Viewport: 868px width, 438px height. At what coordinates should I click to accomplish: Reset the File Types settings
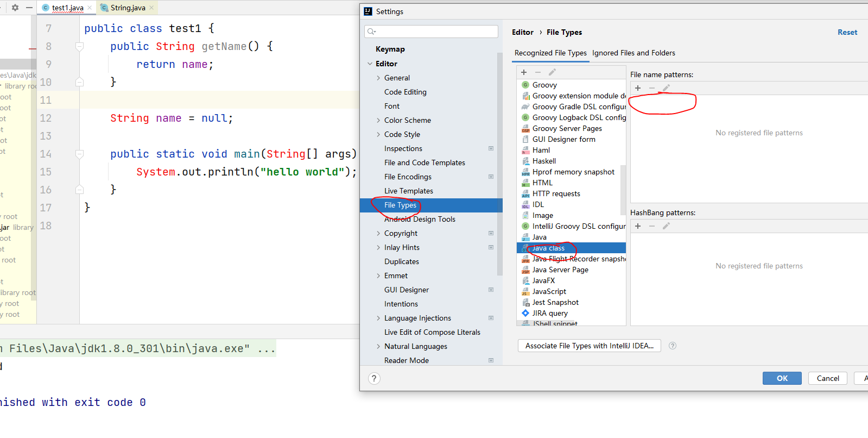point(847,32)
